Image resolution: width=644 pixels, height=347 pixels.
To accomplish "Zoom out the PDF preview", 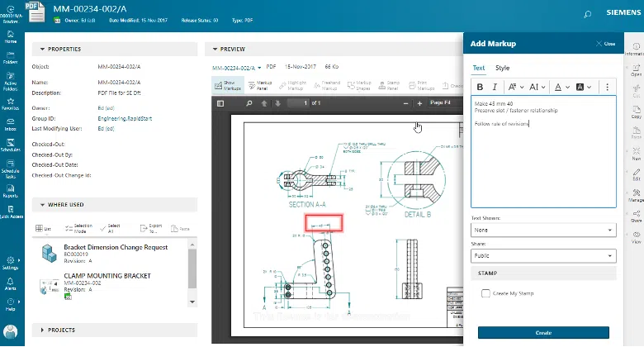I will pos(405,103).
